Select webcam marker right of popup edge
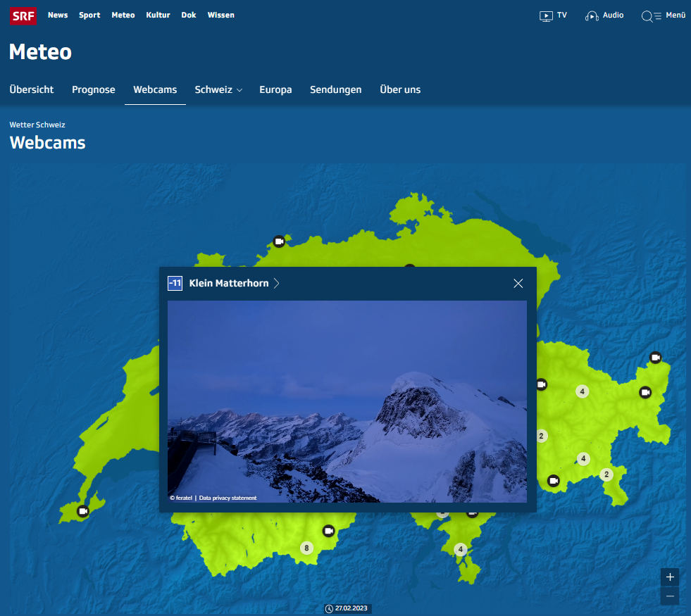 coord(542,384)
